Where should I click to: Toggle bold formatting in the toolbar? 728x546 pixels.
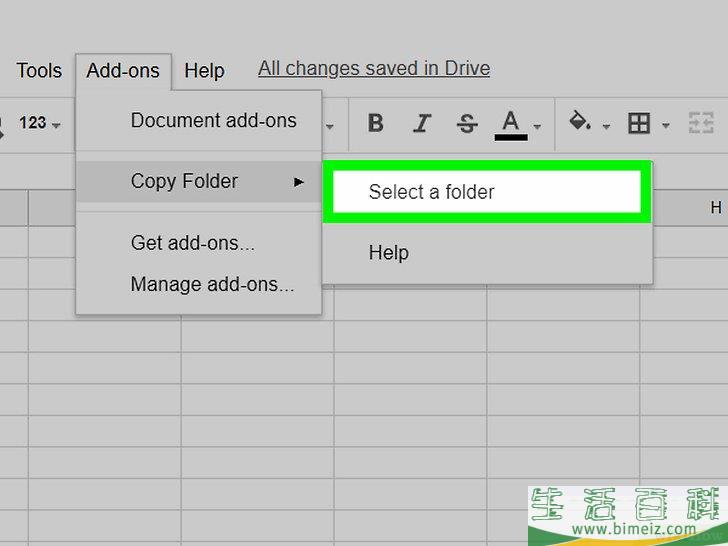coord(376,123)
